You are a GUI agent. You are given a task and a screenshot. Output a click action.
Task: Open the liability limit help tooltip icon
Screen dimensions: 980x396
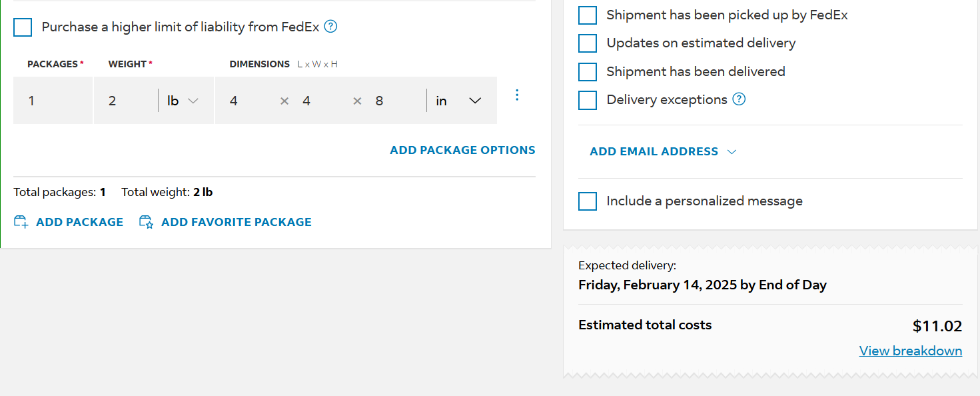330,27
